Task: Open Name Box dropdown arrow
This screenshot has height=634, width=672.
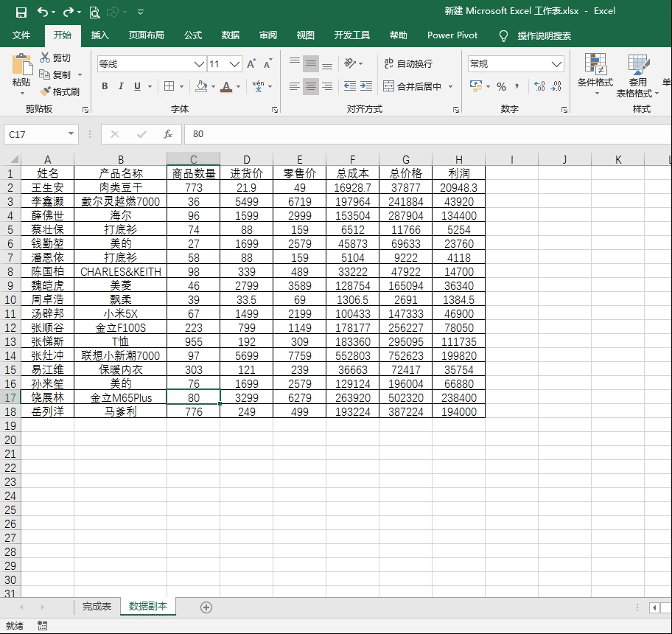Action: click(x=71, y=133)
